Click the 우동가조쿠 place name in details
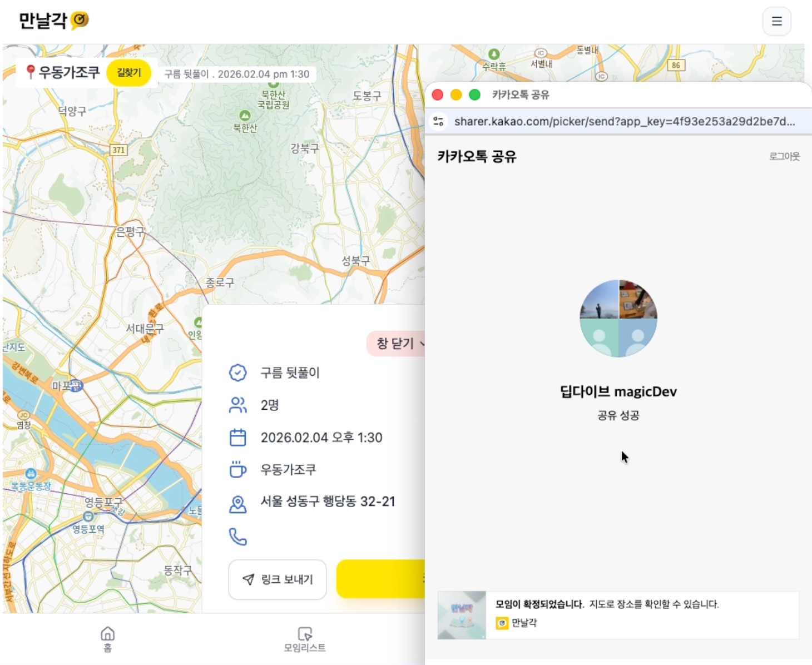This screenshot has height=665, width=812. (x=288, y=470)
